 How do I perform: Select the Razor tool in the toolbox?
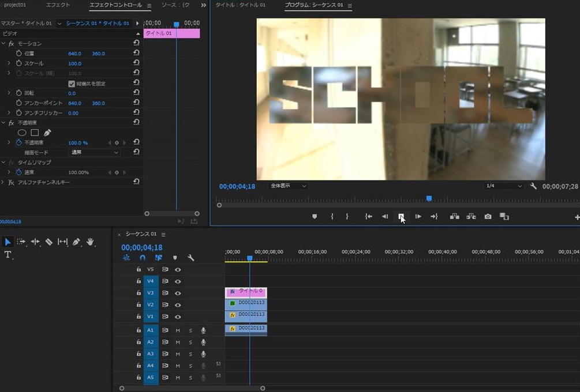click(x=49, y=242)
